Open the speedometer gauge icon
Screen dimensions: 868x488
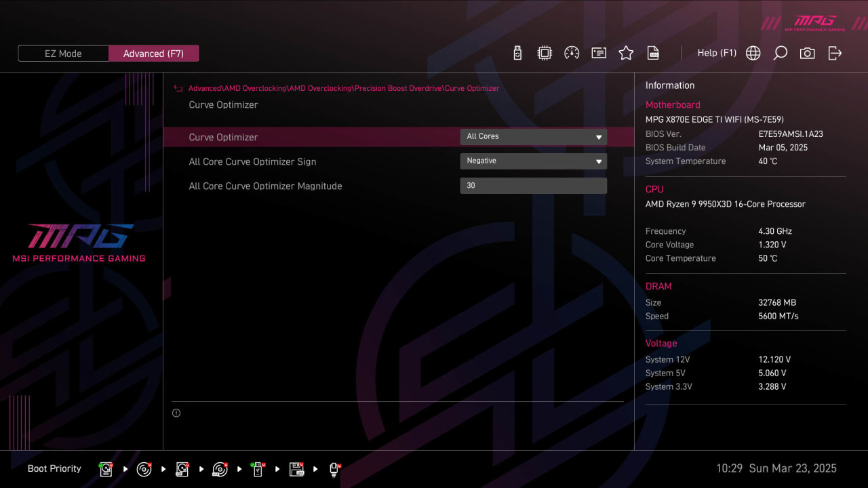click(572, 53)
